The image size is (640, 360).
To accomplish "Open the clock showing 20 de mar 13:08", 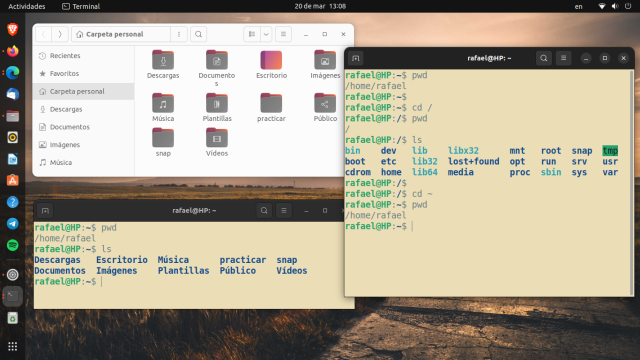I will pos(320,6).
